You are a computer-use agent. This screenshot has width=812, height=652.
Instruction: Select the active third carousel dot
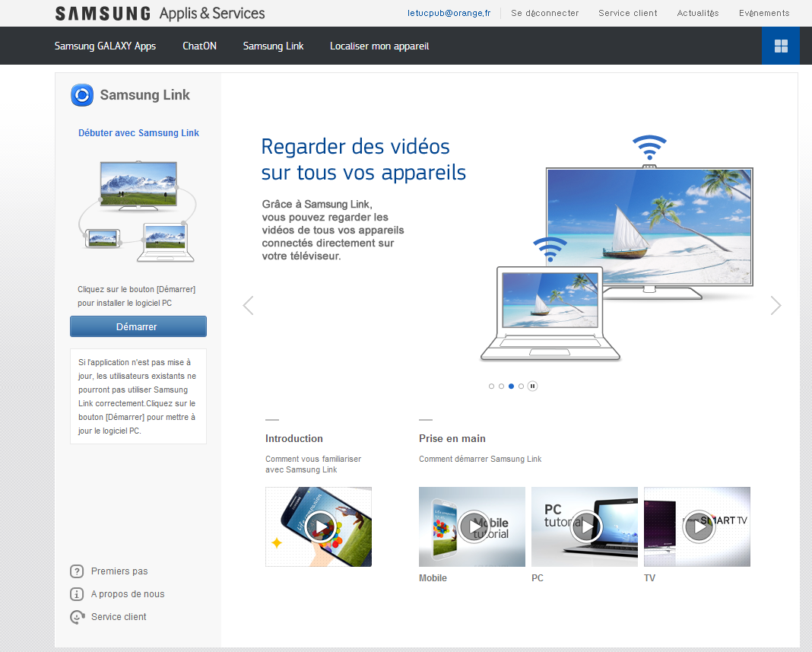pos(511,386)
